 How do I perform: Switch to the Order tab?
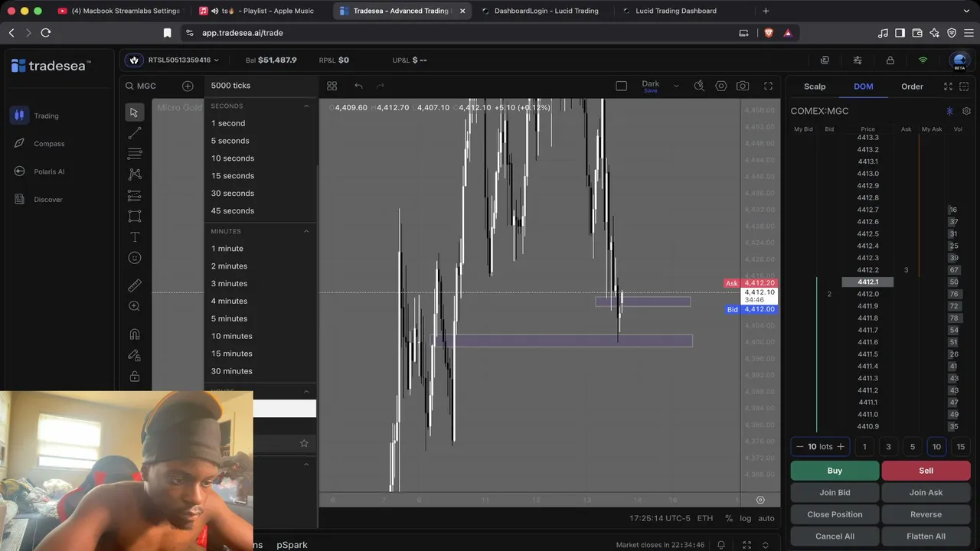coord(912,86)
